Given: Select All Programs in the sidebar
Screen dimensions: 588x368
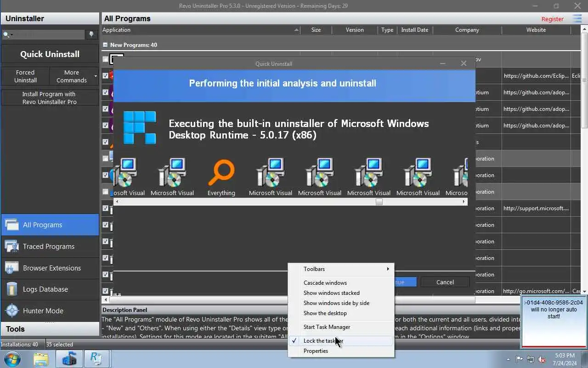Looking at the screenshot, I should 50,225.
